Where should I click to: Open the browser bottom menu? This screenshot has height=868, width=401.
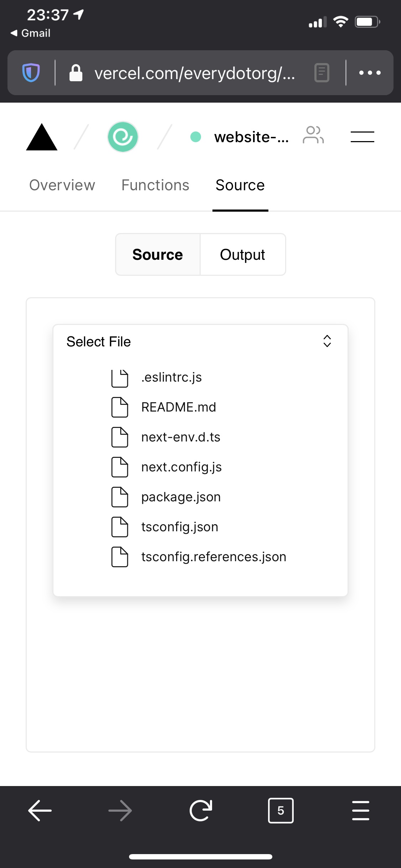tap(361, 811)
